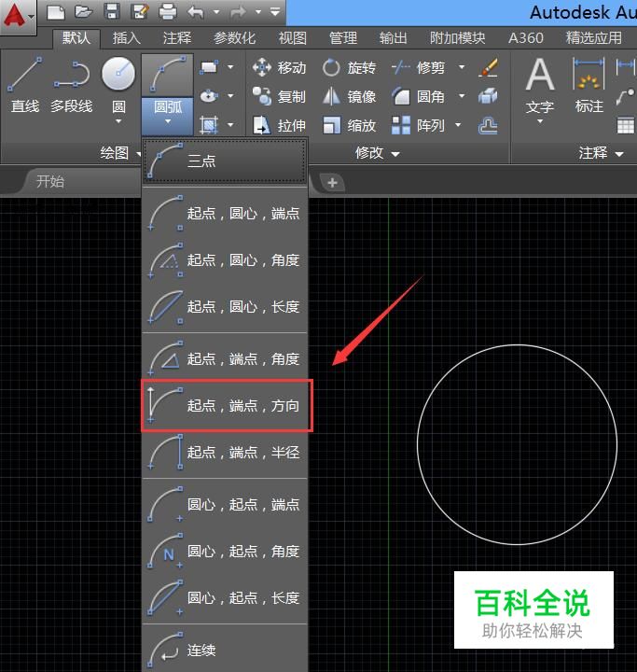Image resolution: width=637 pixels, height=672 pixels.
Task: Insert a table with the table icon
Action: 625,126
